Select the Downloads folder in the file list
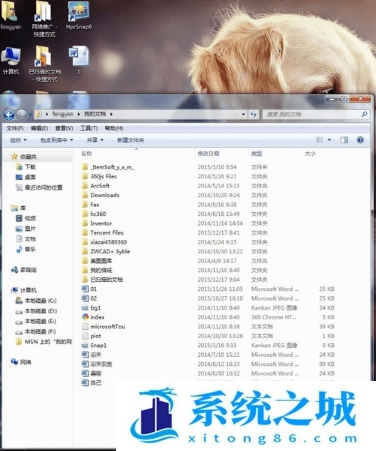Image resolution: width=376 pixels, height=451 pixels. pyautogui.click(x=101, y=195)
